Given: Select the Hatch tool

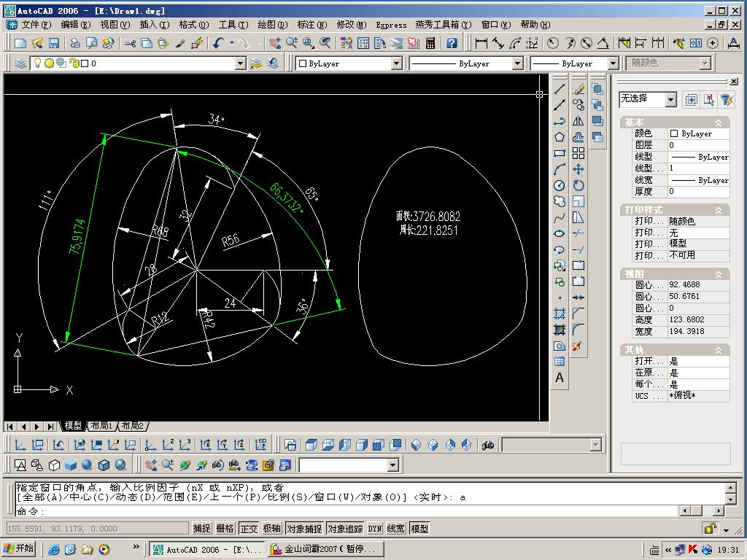Looking at the screenshot, I should tap(560, 314).
